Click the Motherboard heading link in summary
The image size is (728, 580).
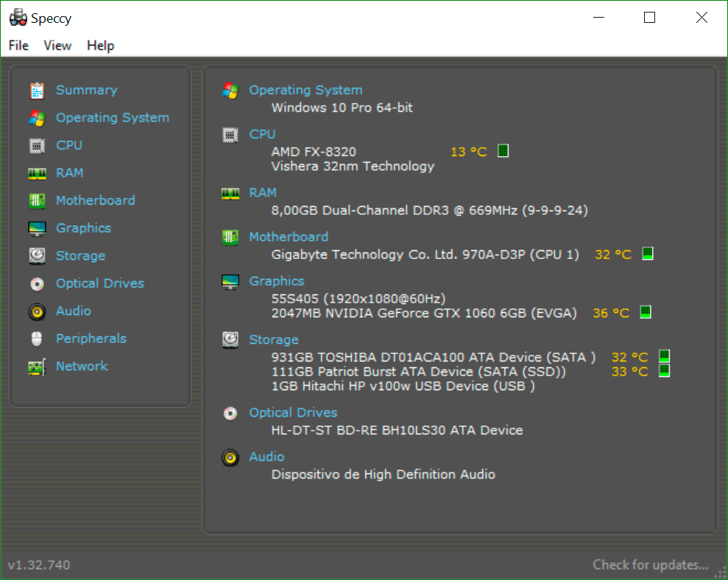click(289, 237)
